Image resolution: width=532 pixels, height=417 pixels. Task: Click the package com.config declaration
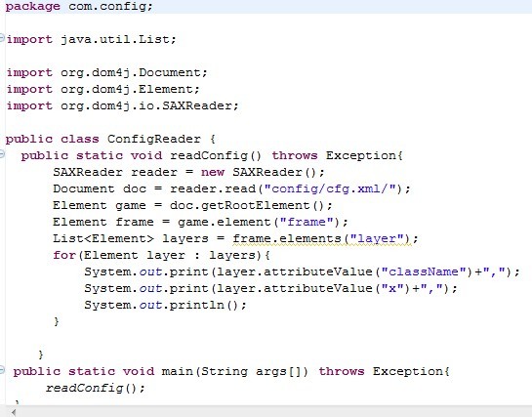[79, 7]
